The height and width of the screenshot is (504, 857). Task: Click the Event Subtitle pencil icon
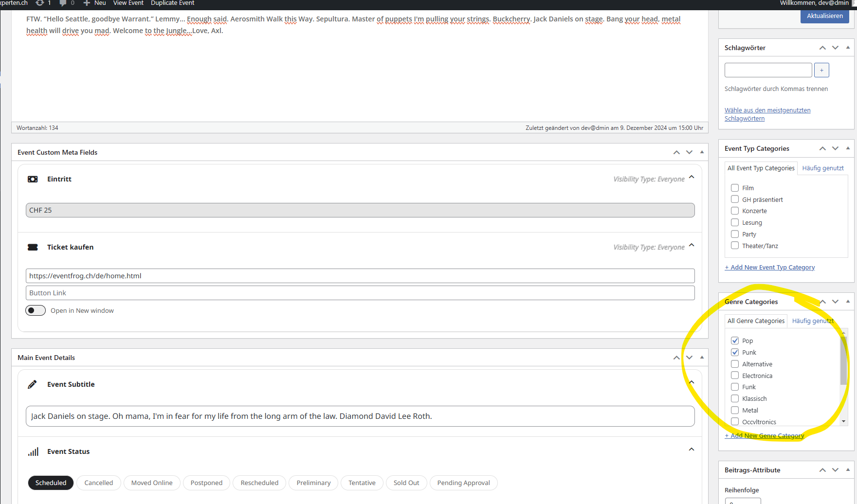pyautogui.click(x=32, y=384)
